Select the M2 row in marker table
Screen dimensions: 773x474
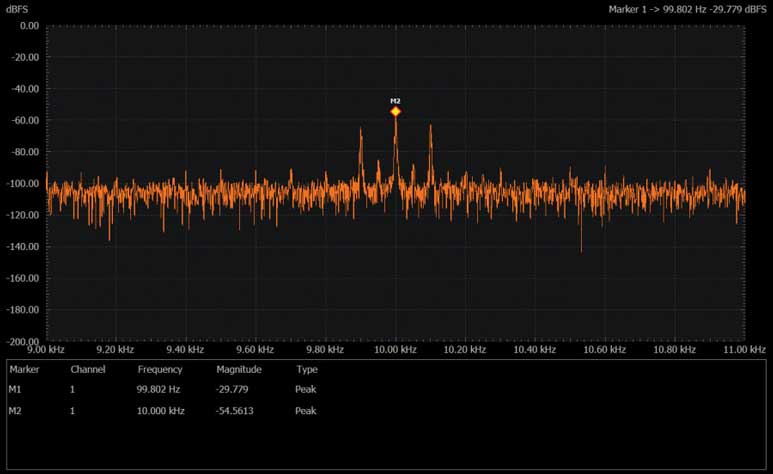pyautogui.click(x=15, y=411)
